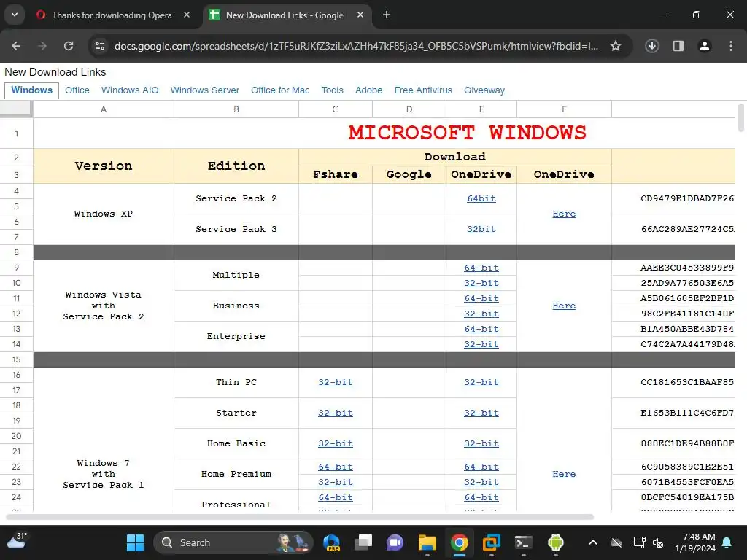Open the Giveaway sheet tab

pos(484,90)
